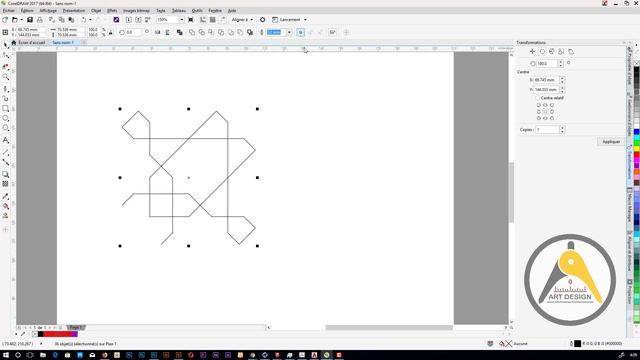Viewport: 640px width, 360px height.
Task: Open the zoom level 150% dropdown
Action: tap(182, 20)
